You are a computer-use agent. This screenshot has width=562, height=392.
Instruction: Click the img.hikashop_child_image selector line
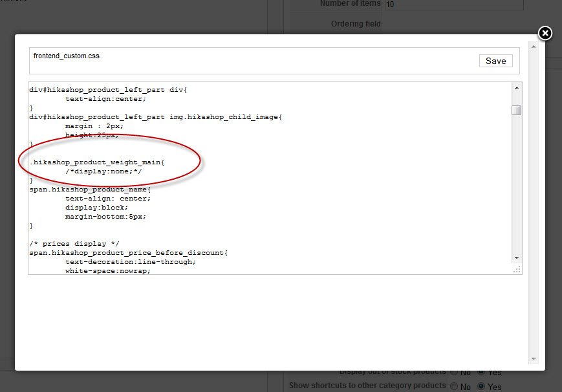point(156,117)
